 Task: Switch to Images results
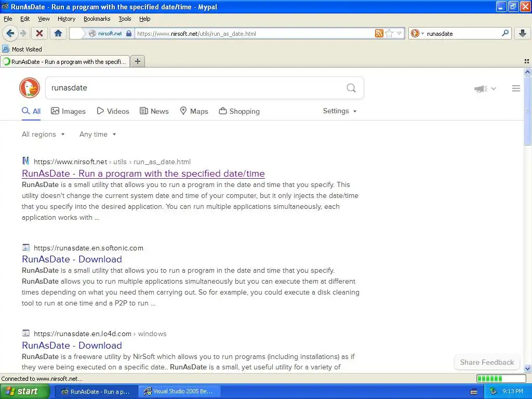68,111
